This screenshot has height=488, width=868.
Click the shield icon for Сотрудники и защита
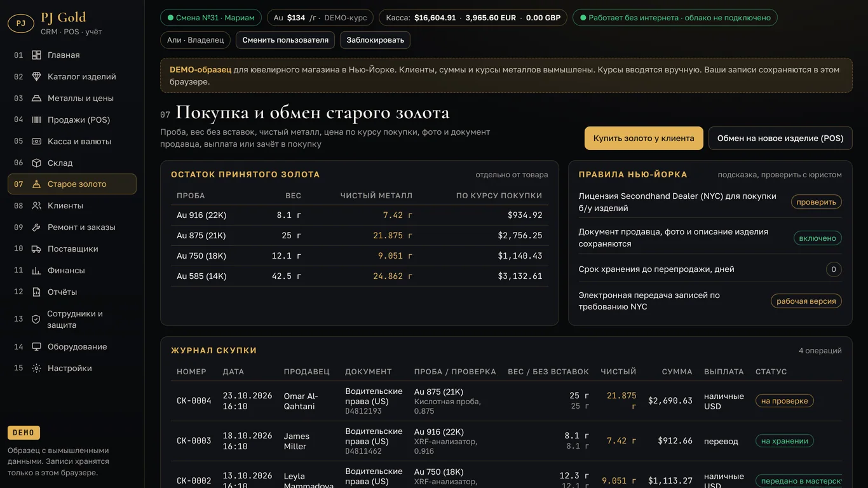[36, 320]
